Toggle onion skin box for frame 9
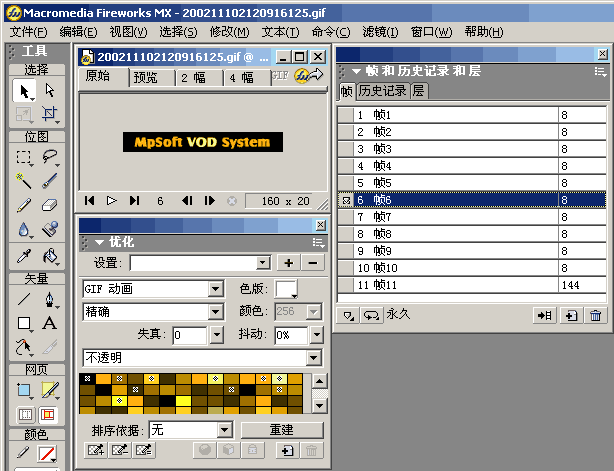 point(346,251)
